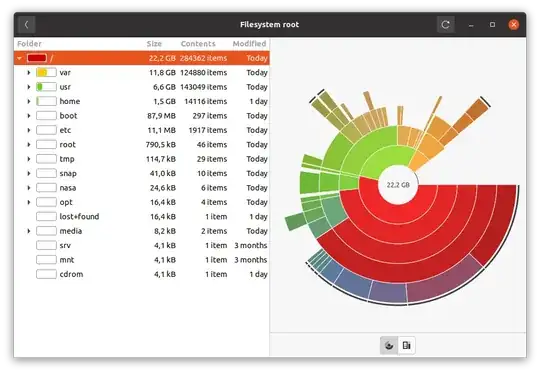Expand the media folder
The width and height of the screenshot is (540, 373).
29,231
